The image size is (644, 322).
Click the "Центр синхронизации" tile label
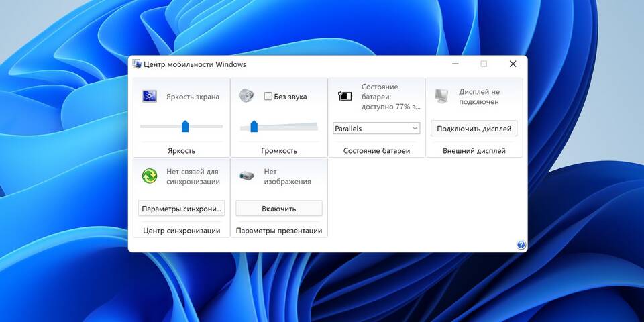pyautogui.click(x=181, y=231)
